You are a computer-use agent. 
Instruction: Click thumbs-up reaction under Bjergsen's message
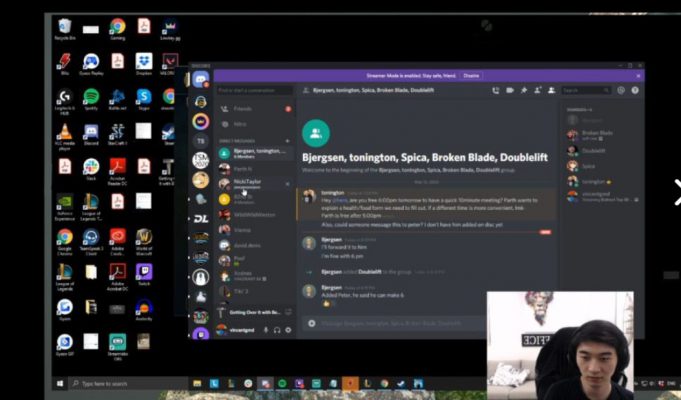coord(328,304)
